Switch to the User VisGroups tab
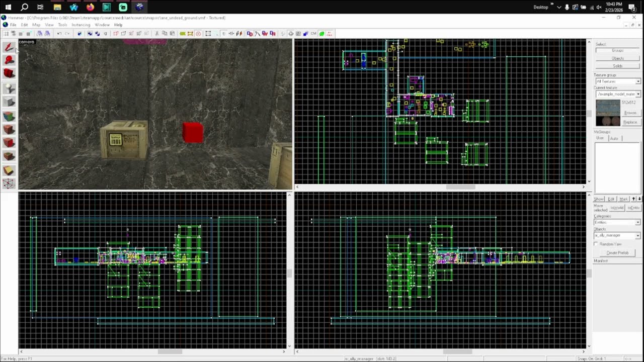The height and width of the screenshot is (362, 644). [600, 138]
